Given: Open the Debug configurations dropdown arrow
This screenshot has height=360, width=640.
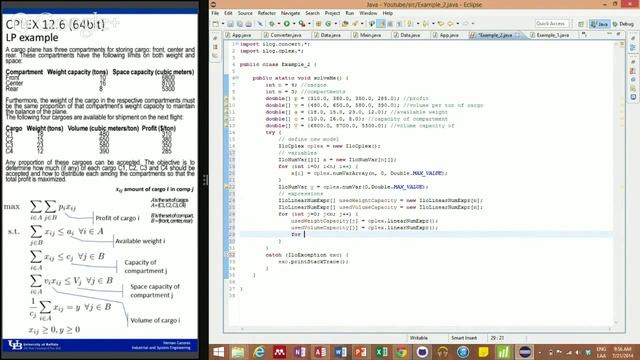Looking at the screenshot, I should pos(279,24).
